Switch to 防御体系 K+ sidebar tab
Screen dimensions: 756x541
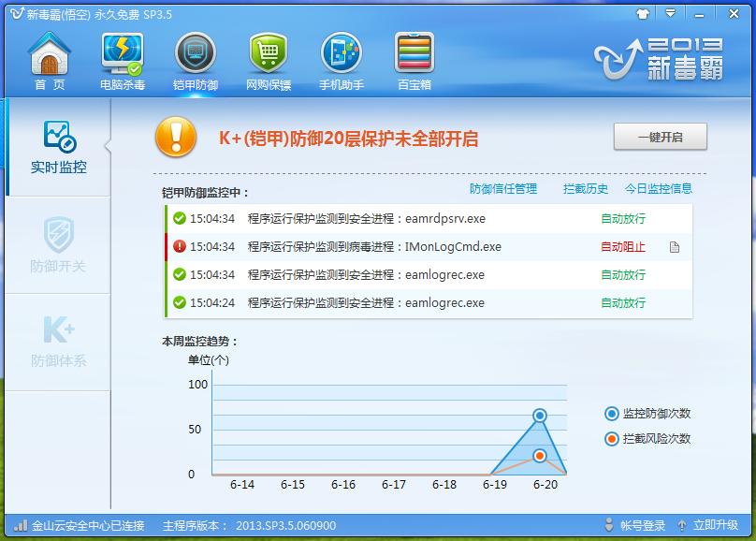(58, 342)
